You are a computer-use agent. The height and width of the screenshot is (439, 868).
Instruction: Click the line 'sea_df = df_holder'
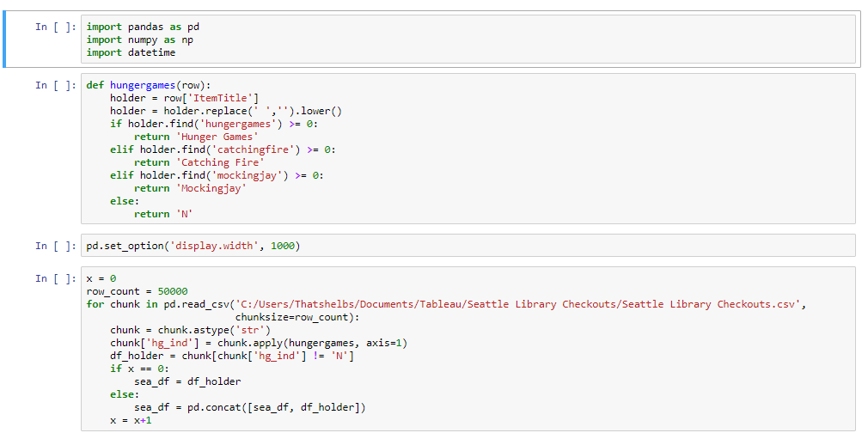187,381
